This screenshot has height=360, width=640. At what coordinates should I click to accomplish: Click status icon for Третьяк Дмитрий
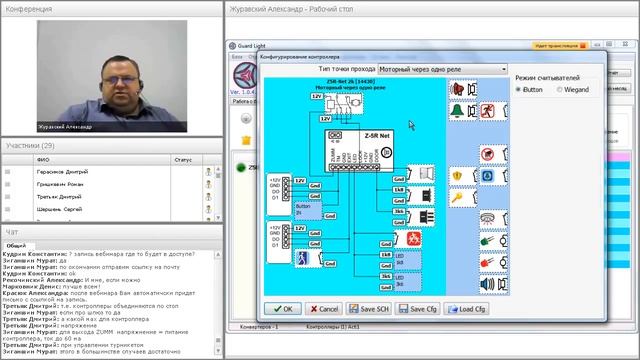click(x=209, y=197)
